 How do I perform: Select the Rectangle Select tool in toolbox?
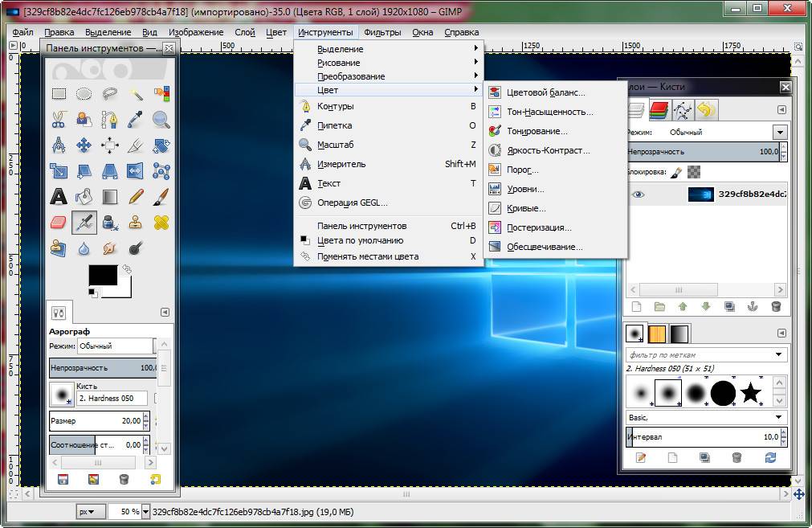(x=59, y=94)
